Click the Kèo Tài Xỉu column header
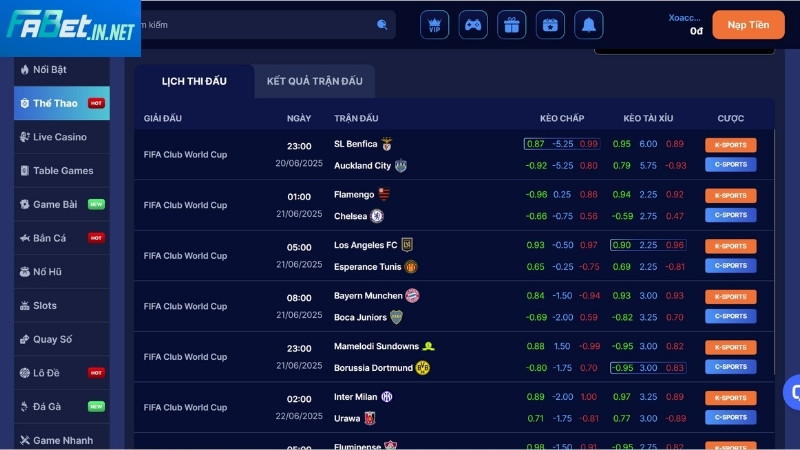The width and height of the screenshot is (800, 450). coord(648,118)
